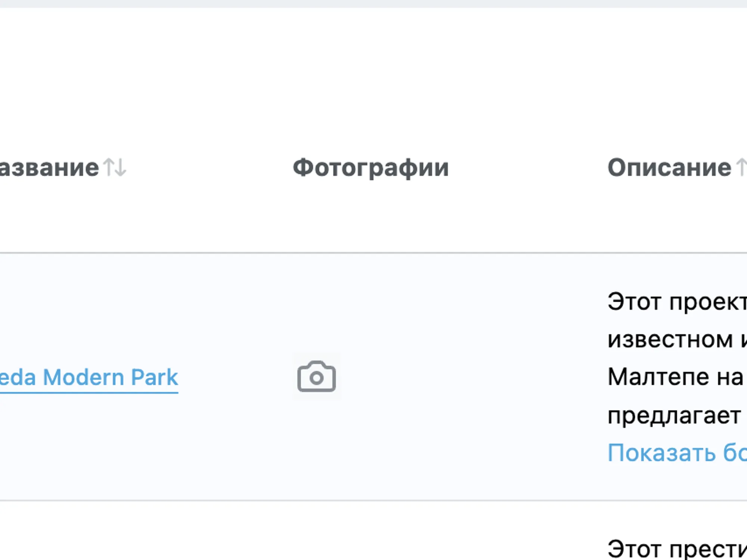Click the text line starting Этот проект
Image resolution: width=747 pixels, height=560 pixels.
click(677, 302)
